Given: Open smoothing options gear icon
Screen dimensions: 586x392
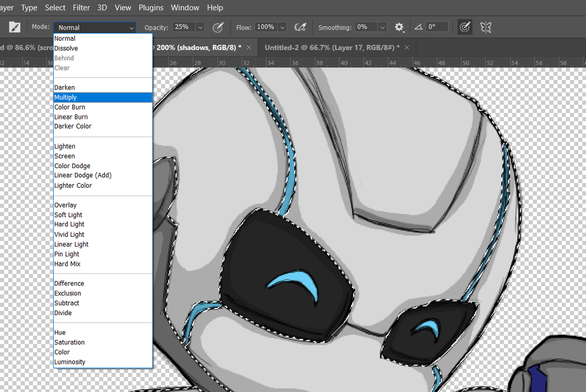Looking at the screenshot, I should click(x=399, y=27).
